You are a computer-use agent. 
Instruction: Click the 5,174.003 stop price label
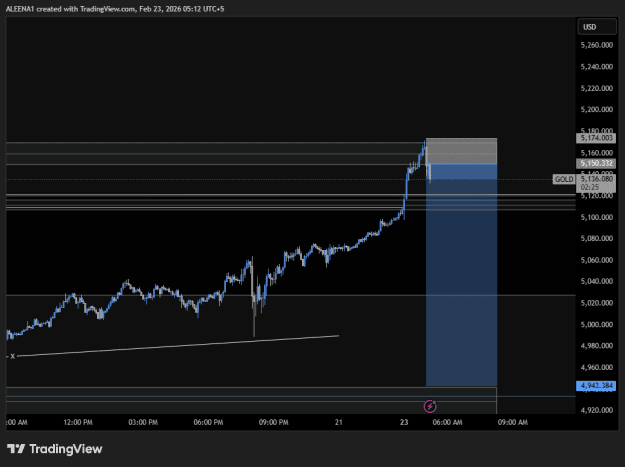[x=596, y=138]
